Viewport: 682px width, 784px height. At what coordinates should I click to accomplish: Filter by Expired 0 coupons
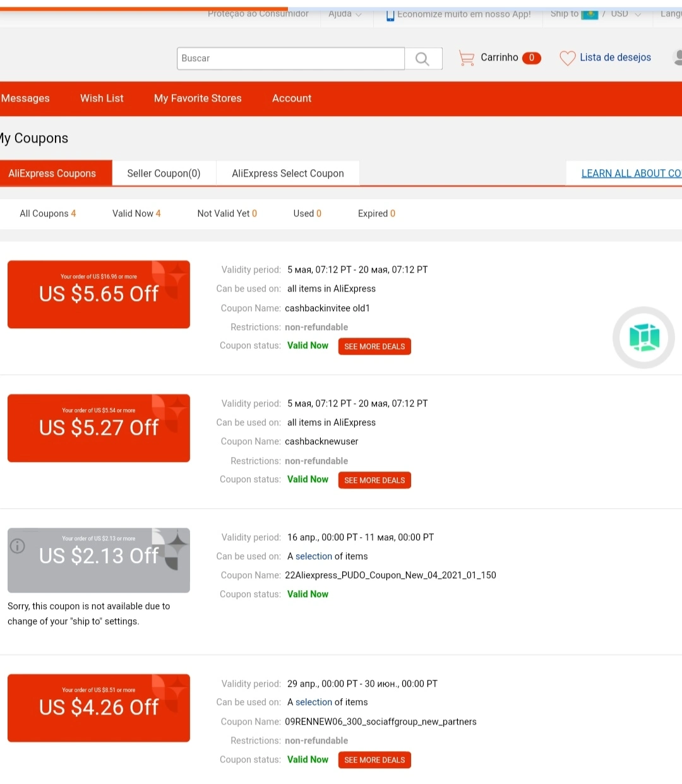tap(377, 213)
